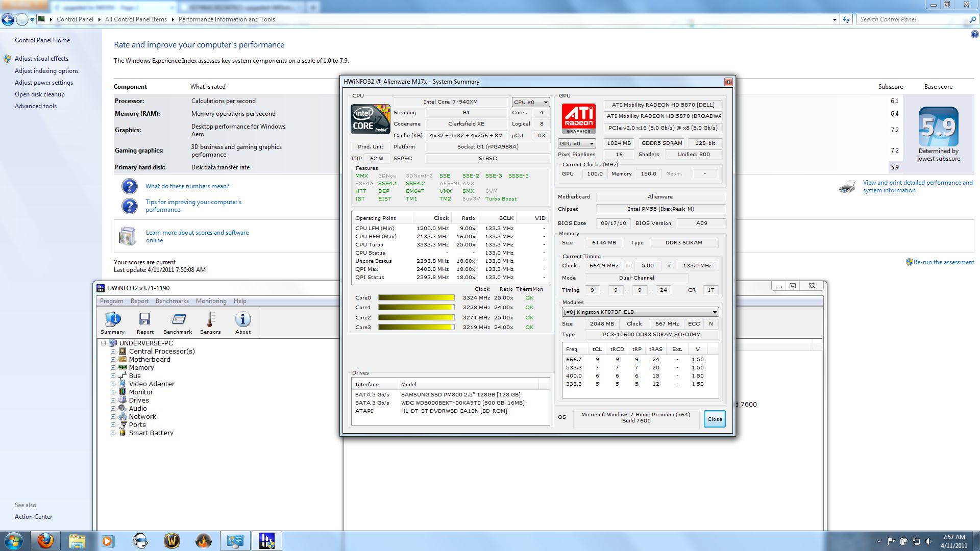Expand the Central Processor(s) tree node
Image resolution: width=980 pixels, height=551 pixels.
pyautogui.click(x=113, y=352)
